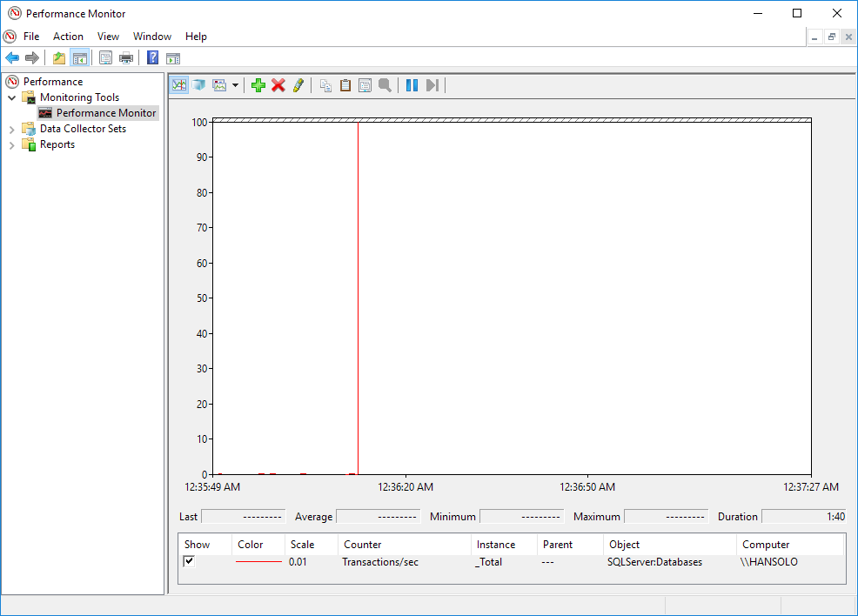Click the Paste Counter List clipboard icon

pyautogui.click(x=345, y=85)
